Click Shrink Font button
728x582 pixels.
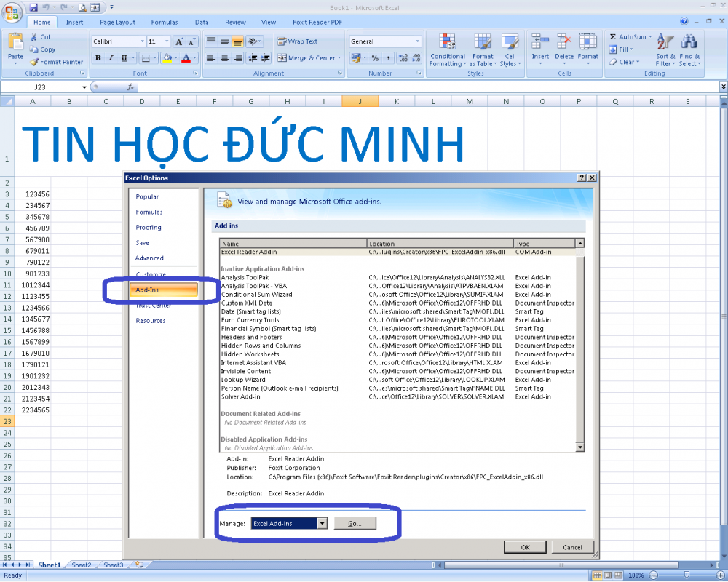[x=191, y=41]
